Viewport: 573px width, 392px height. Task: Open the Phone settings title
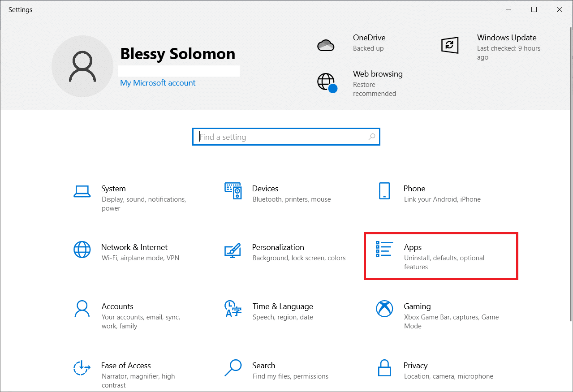(x=414, y=189)
